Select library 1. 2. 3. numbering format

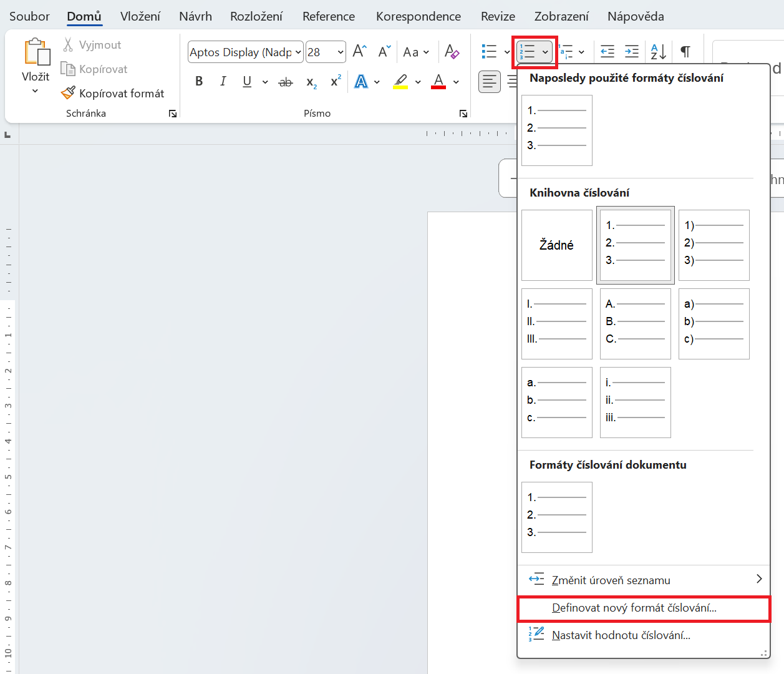point(636,245)
